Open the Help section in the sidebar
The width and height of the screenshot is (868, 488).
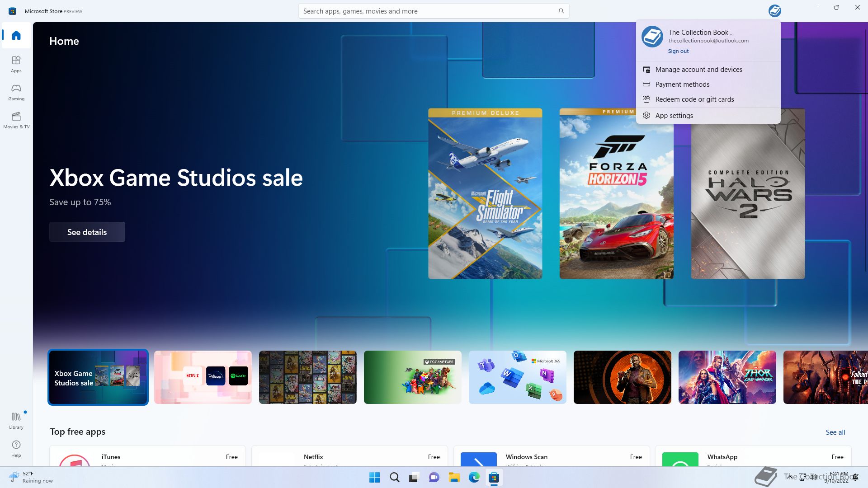16,449
